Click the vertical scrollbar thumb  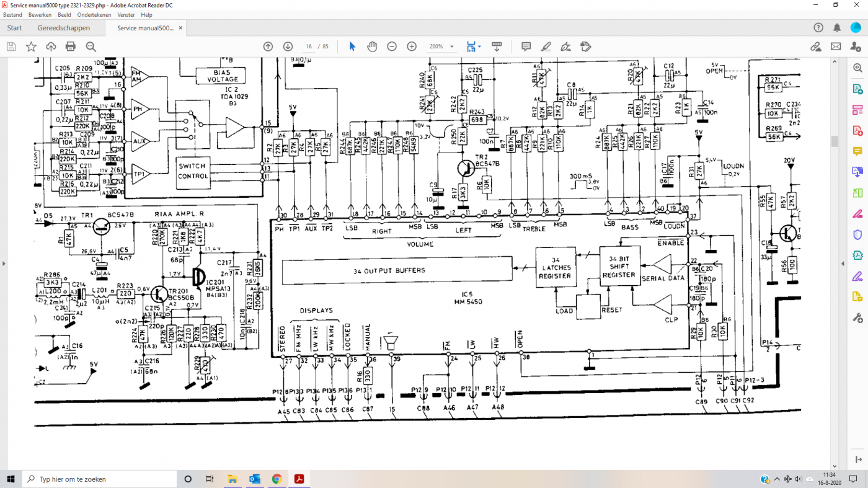[835, 141]
